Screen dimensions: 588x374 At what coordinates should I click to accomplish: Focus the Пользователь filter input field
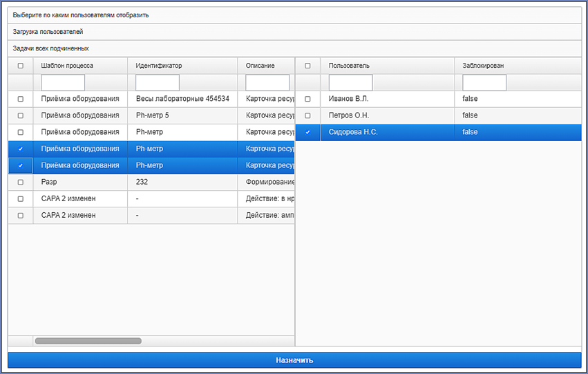(350, 82)
